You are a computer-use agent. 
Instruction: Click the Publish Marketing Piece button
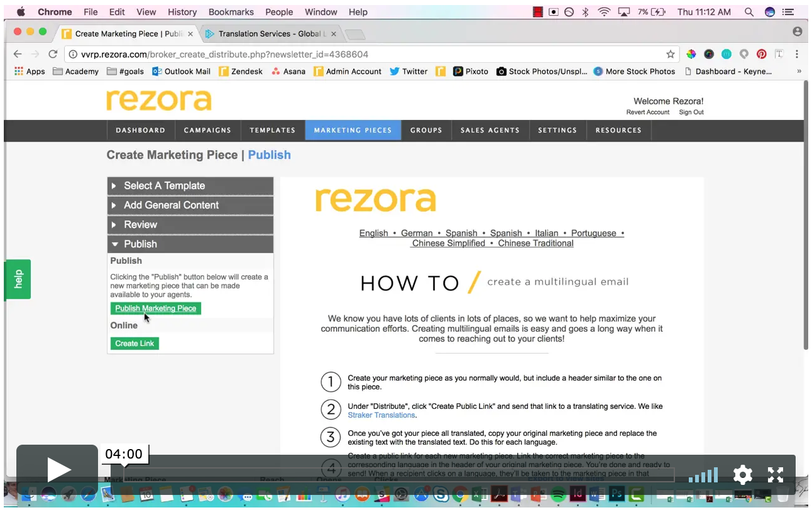(x=156, y=308)
